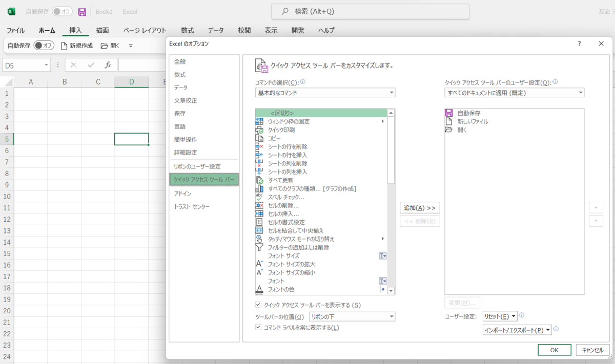Screen dimensions: 615x364
Task: Click キャンセル button
Action: (x=593, y=350)
